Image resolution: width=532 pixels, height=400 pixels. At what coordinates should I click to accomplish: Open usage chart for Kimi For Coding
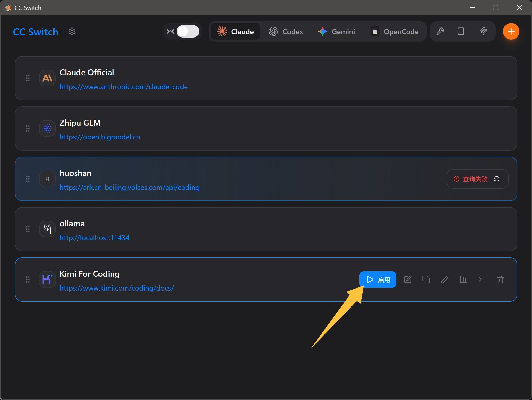pyautogui.click(x=463, y=280)
